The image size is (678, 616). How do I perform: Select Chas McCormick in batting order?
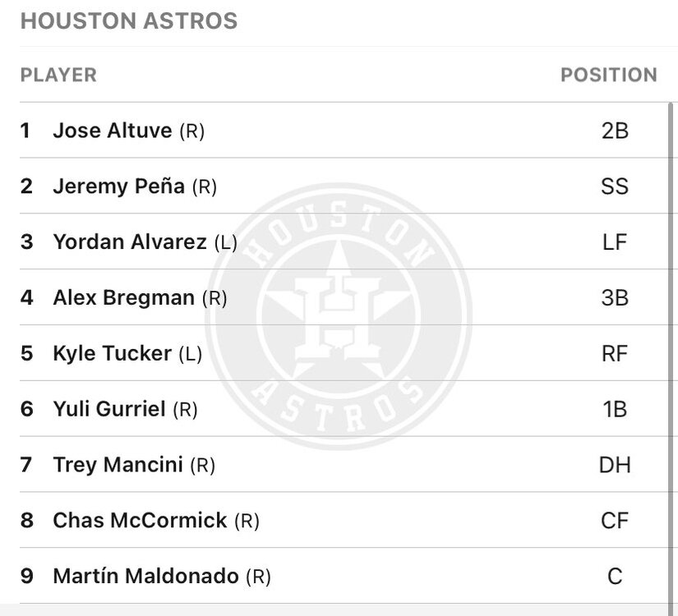coord(140,521)
